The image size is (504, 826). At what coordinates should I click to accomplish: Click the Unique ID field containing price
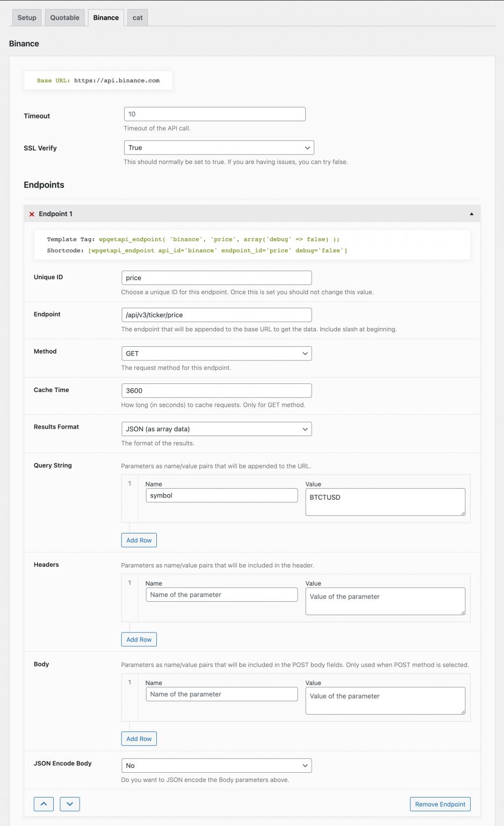click(217, 277)
